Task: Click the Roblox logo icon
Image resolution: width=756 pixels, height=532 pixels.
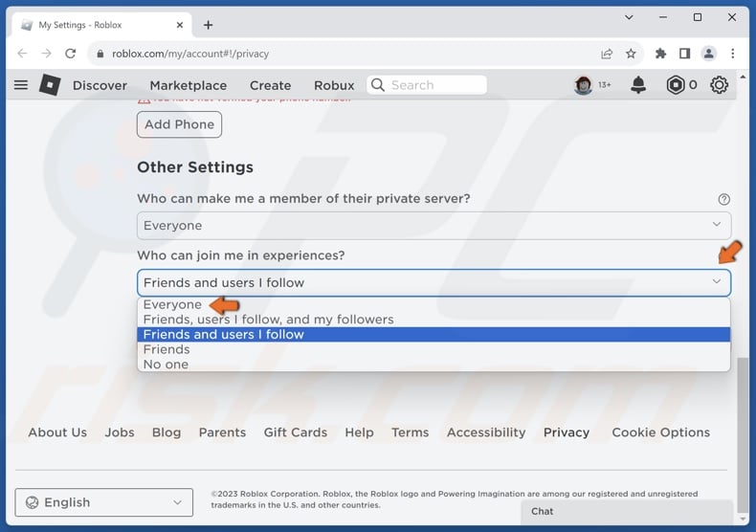Action: pyautogui.click(x=50, y=85)
